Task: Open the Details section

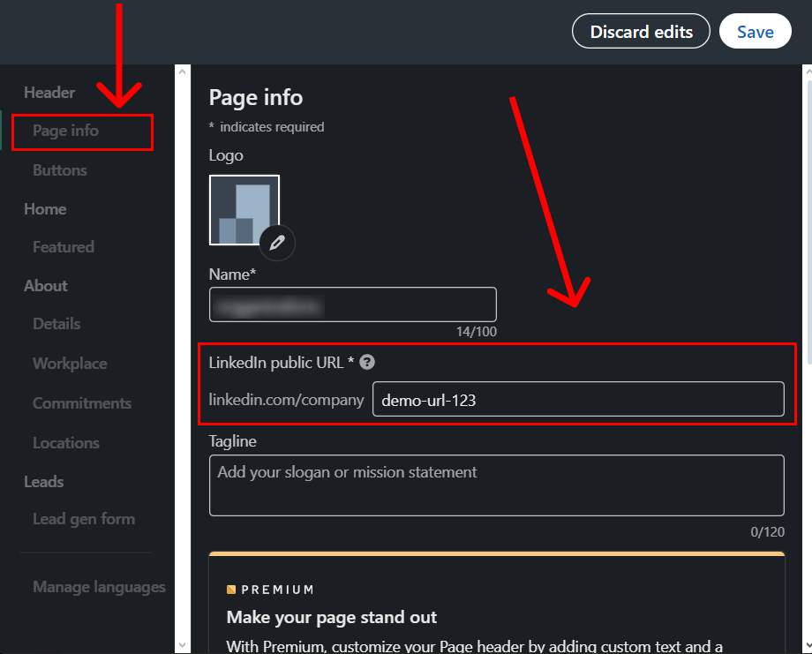Action: pyautogui.click(x=56, y=324)
